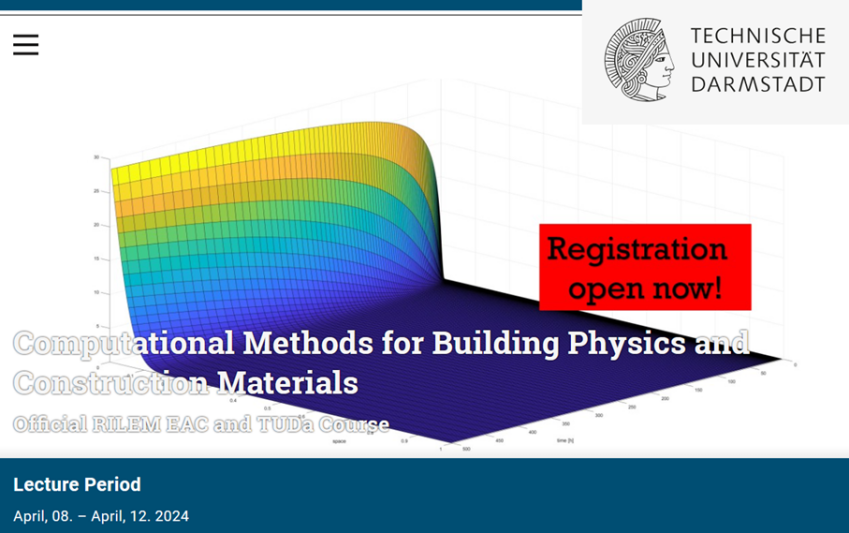This screenshot has width=849, height=533.
Task: Click the Technische Universität Darmstadt logo
Action: pyautogui.click(x=715, y=60)
